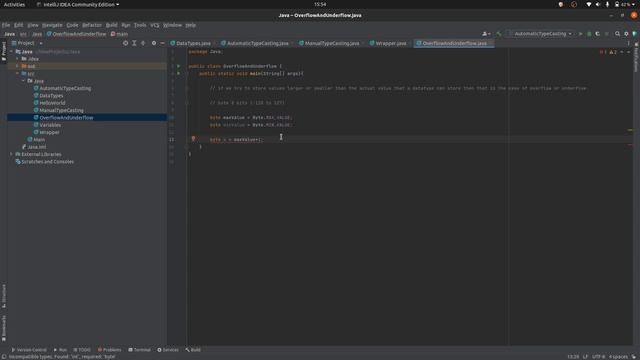The height and width of the screenshot is (360, 640).
Task: Open the VCS menu
Action: tap(155, 25)
